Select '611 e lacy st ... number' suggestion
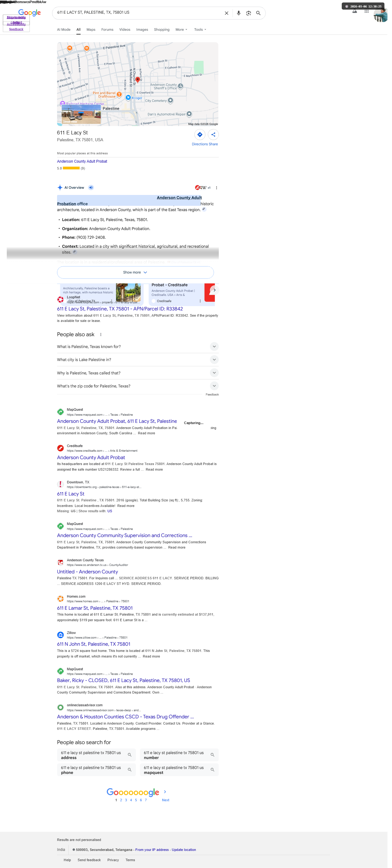 point(179,755)
